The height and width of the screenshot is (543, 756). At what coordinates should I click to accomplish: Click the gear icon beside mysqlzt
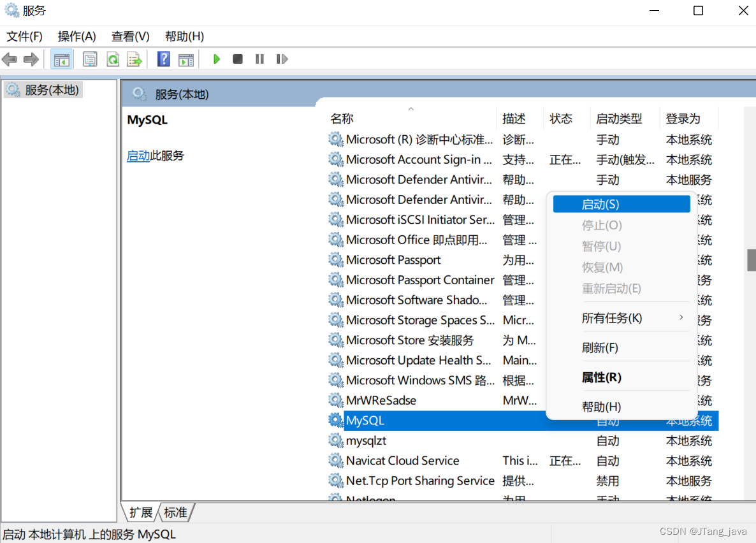coord(335,440)
